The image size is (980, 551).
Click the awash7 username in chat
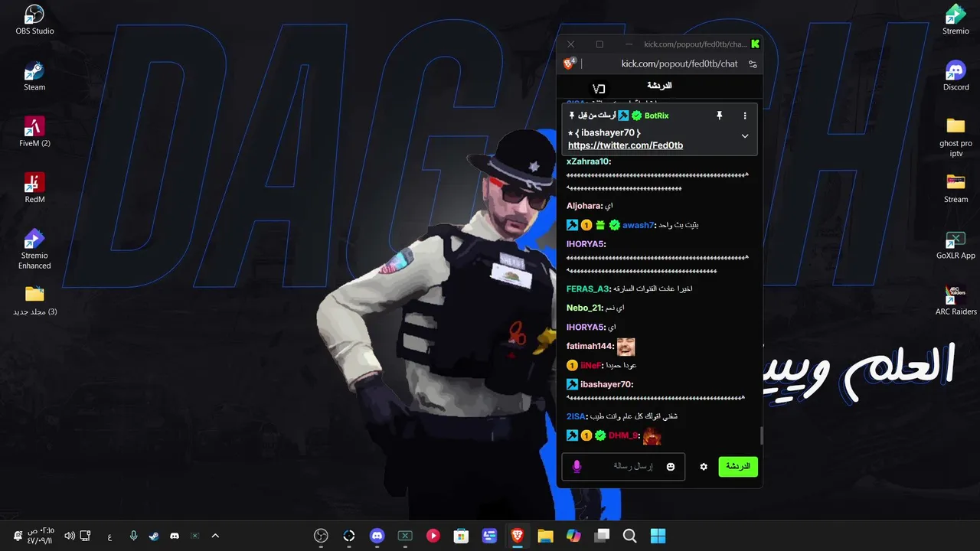(638, 225)
